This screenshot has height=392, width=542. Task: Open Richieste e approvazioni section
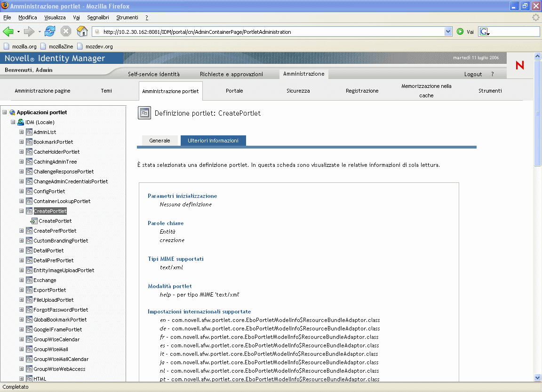coord(231,74)
